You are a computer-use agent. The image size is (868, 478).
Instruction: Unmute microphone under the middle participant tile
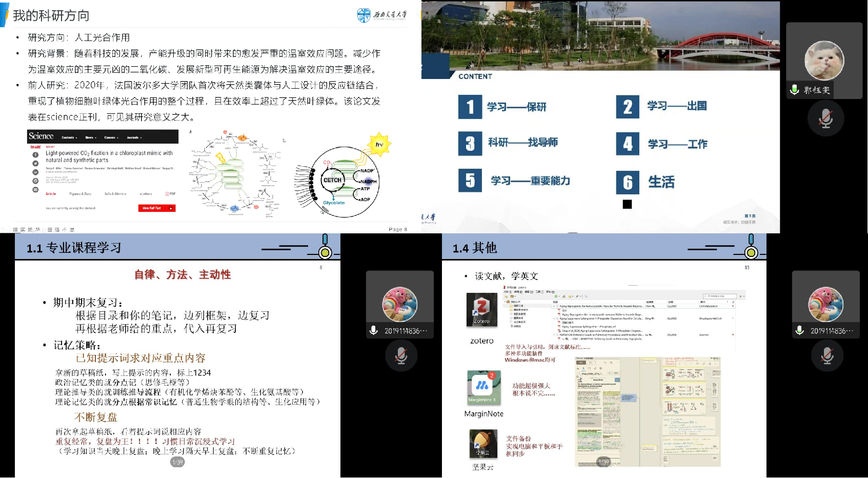[401, 355]
